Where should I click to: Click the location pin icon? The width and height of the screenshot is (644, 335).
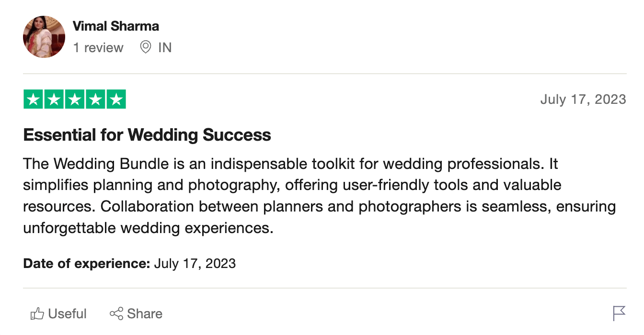(145, 47)
